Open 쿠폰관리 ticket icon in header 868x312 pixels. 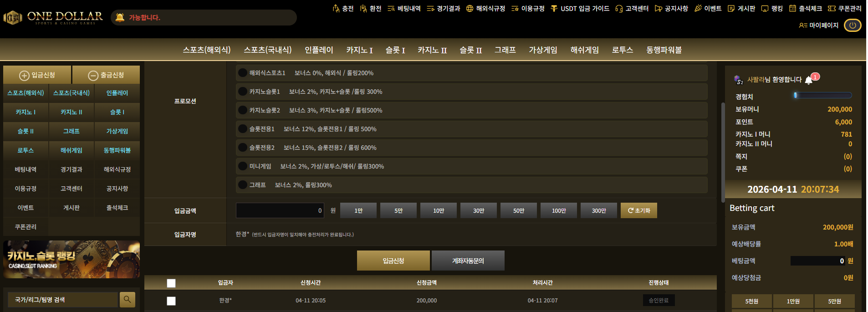pyautogui.click(x=832, y=8)
